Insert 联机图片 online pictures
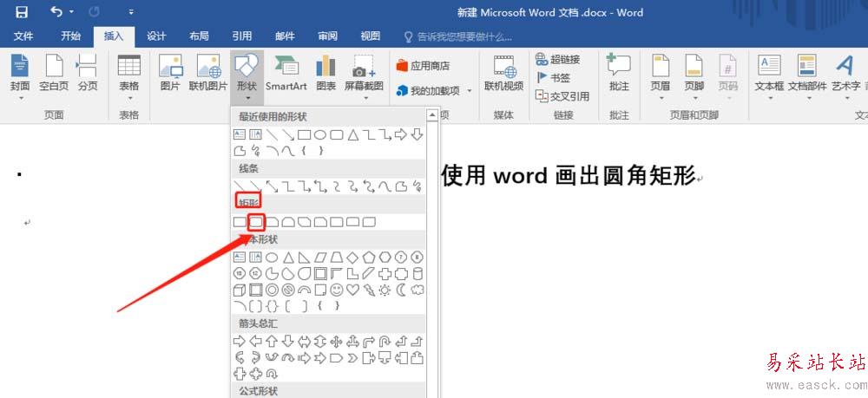 (208, 73)
